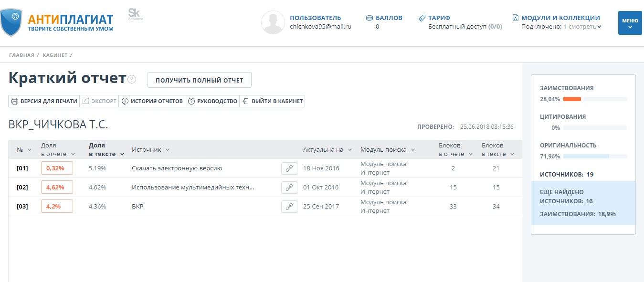The image size is (644, 282).
Task: Click the БАЛЛОВ coins icon
Action: (370, 18)
